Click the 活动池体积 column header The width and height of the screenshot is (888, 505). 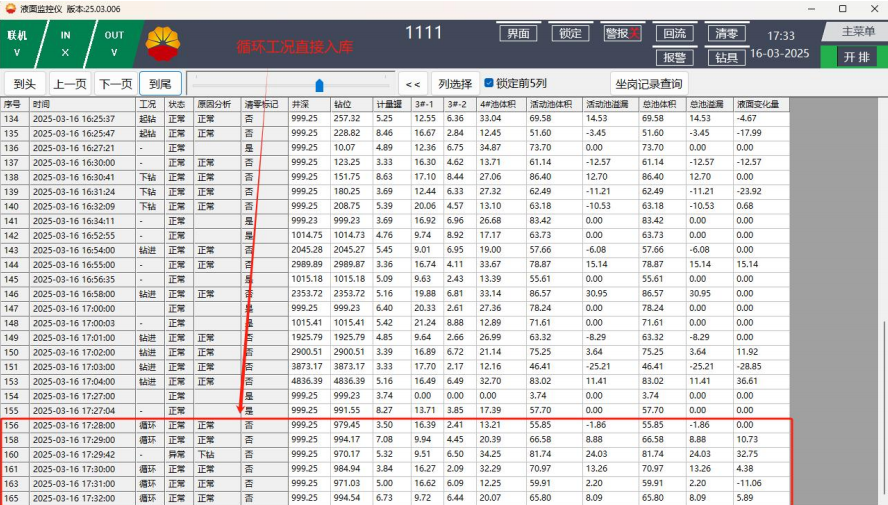[554, 104]
